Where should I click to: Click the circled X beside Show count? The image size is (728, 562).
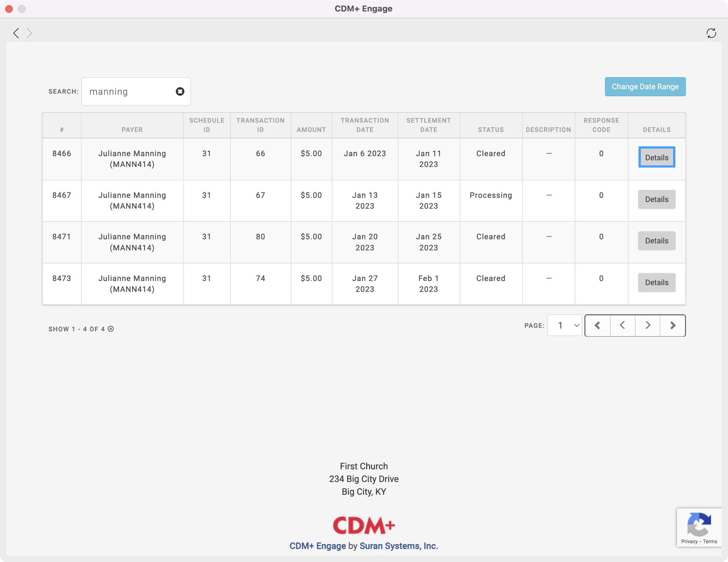[111, 329]
